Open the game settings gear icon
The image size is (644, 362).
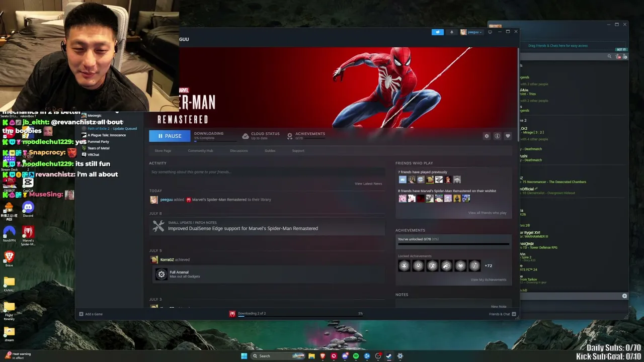click(487, 136)
